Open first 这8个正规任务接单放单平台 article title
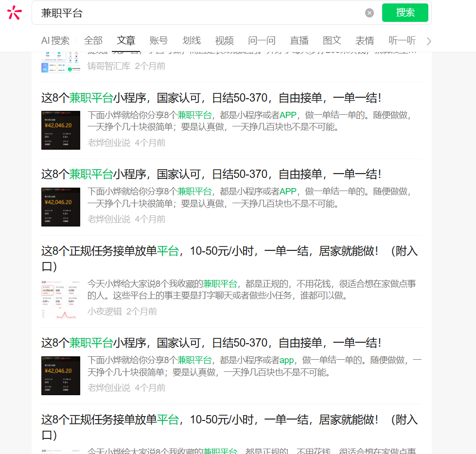 pos(229,259)
